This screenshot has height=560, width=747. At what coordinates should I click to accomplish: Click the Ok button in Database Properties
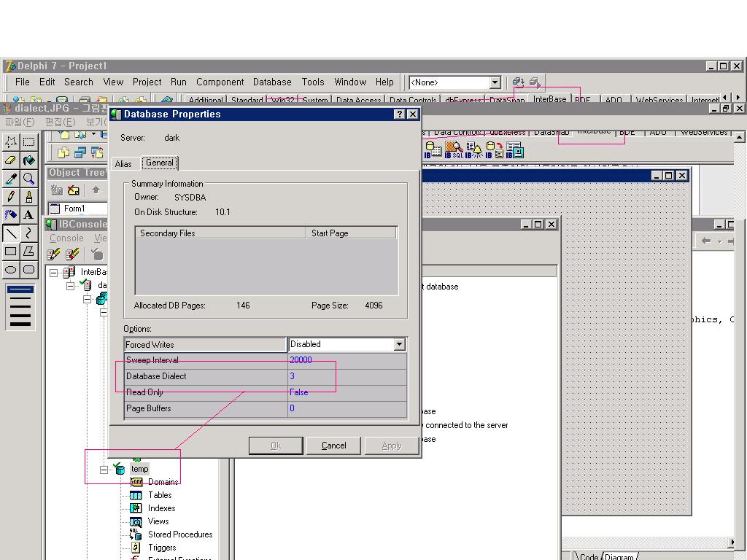(276, 446)
